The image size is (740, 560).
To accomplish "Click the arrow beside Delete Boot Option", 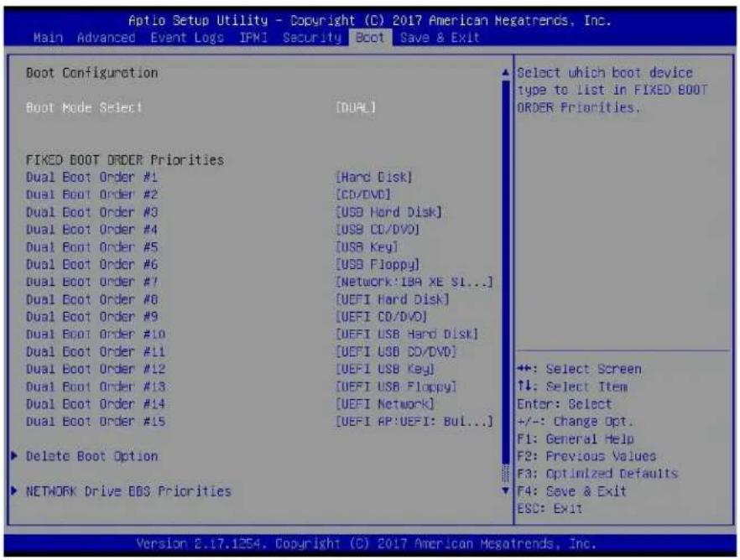I will coord(14,456).
